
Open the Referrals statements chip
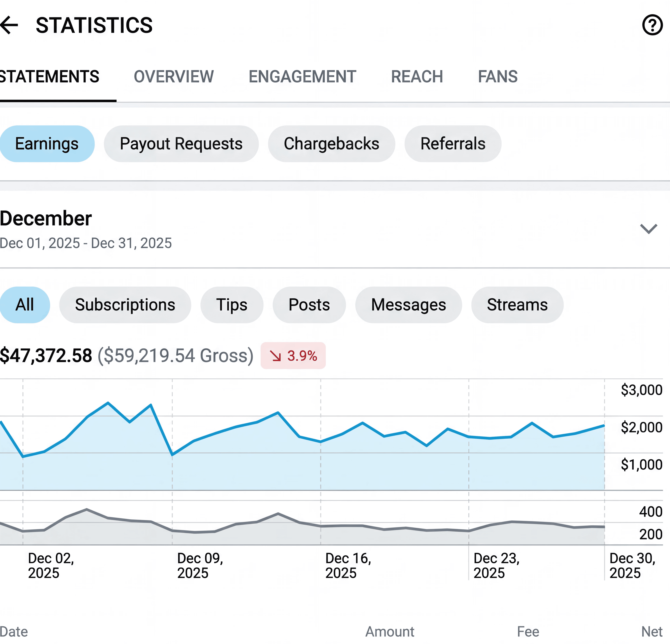[x=453, y=144]
